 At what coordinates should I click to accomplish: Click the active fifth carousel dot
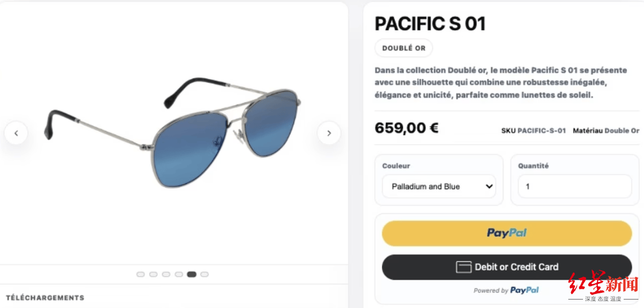pos(192,275)
